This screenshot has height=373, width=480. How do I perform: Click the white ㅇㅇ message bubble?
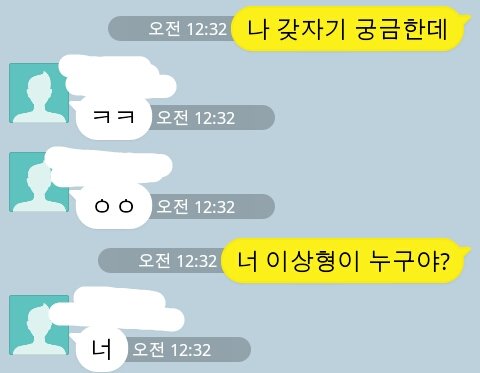113,206
